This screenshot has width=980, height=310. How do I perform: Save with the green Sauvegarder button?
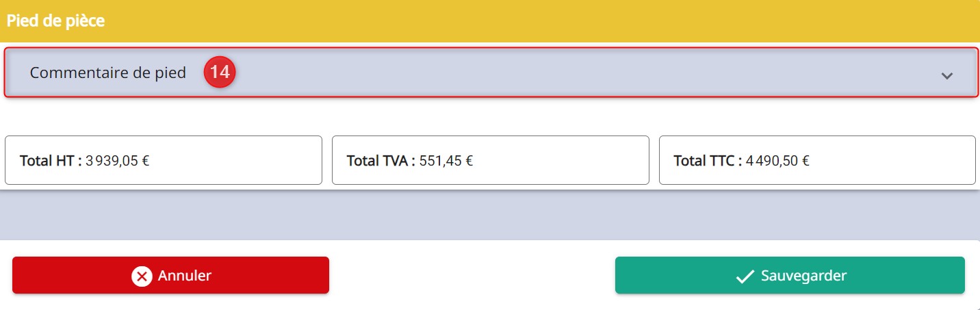[790, 275]
